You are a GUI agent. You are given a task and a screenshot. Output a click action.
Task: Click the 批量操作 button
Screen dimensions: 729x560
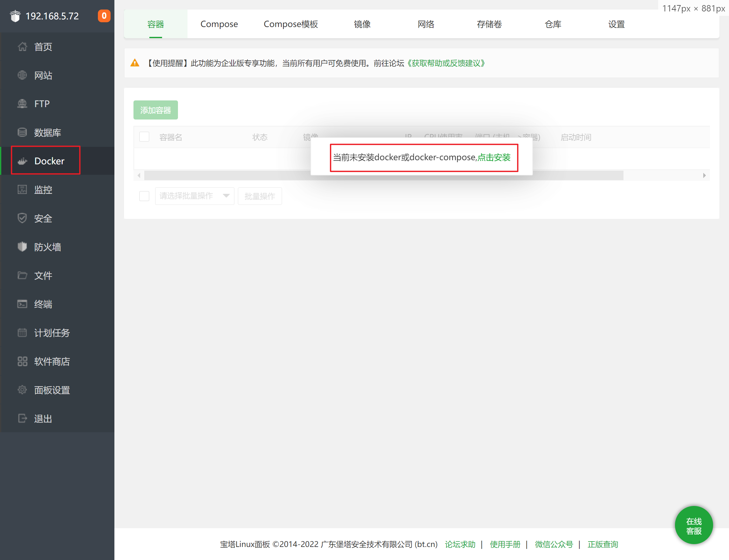coord(260,196)
